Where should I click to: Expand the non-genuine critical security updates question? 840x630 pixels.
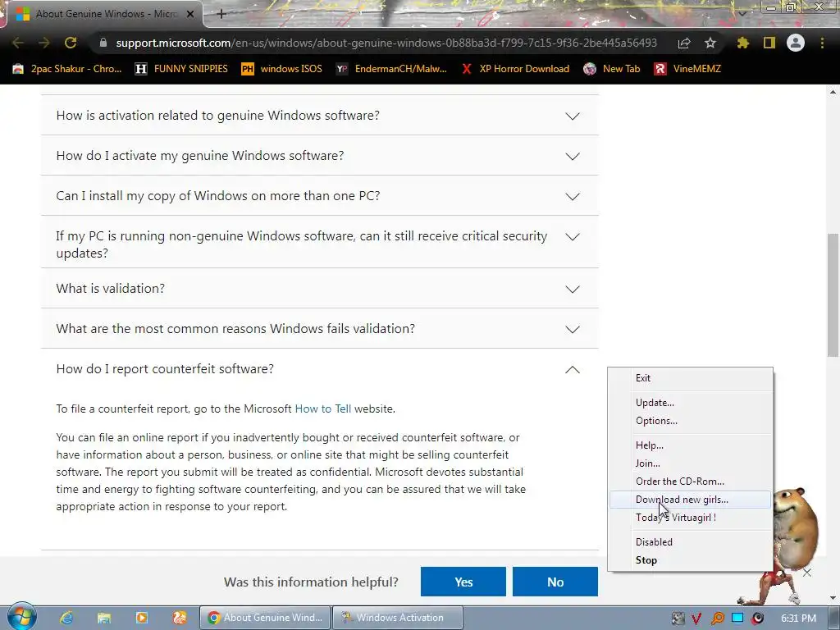(319, 242)
